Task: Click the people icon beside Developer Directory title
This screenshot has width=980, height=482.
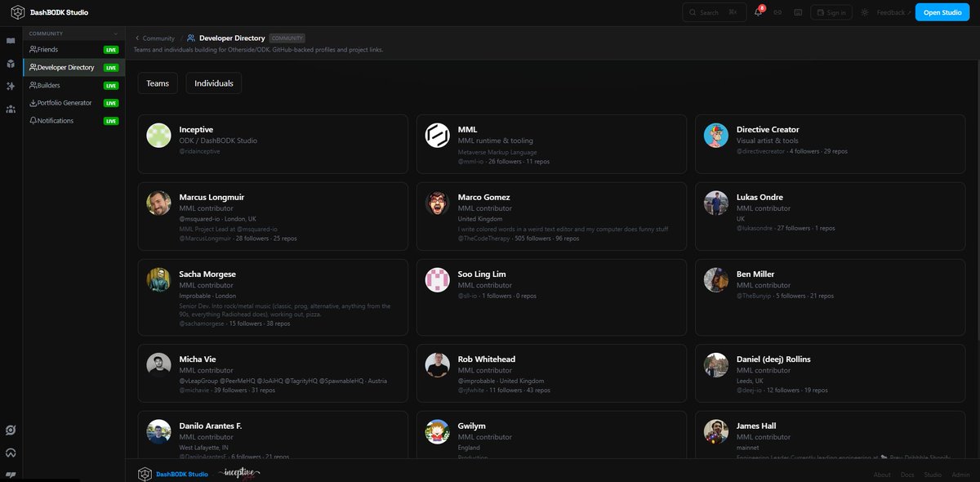Action: coord(191,38)
